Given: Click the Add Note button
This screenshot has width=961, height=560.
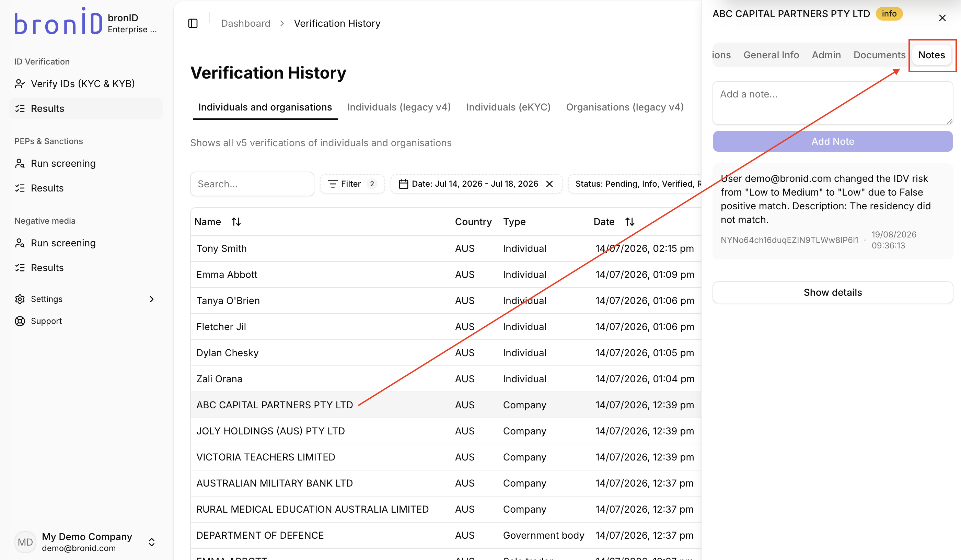Looking at the screenshot, I should [833, 141].
